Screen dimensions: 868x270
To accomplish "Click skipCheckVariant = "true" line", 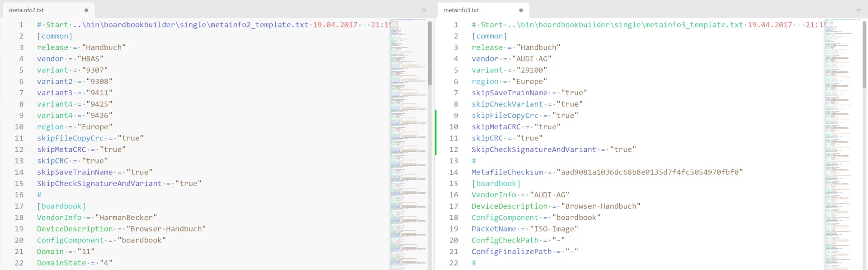I will [x=527, y=104].
